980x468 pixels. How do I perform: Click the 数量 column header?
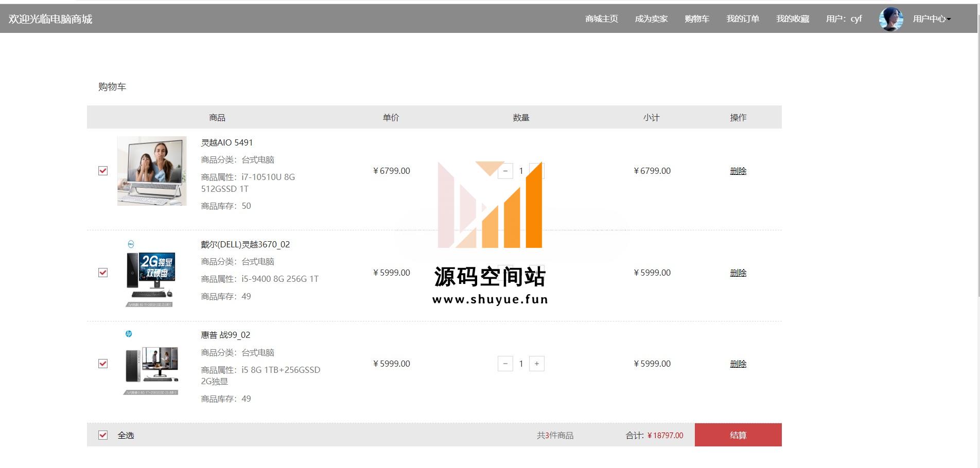pos(521,117)
